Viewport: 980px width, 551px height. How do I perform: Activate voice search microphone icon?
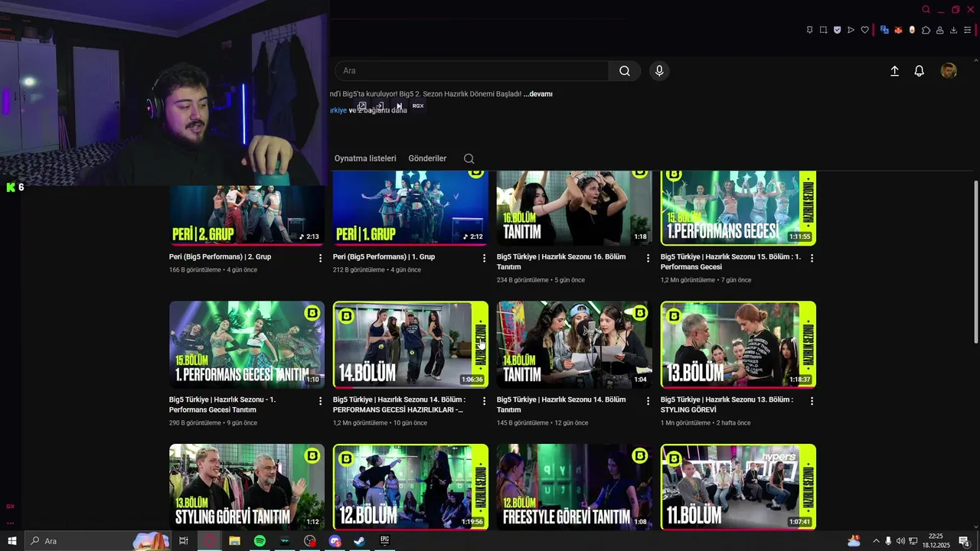pyautogui.click(x=659, y=71)
